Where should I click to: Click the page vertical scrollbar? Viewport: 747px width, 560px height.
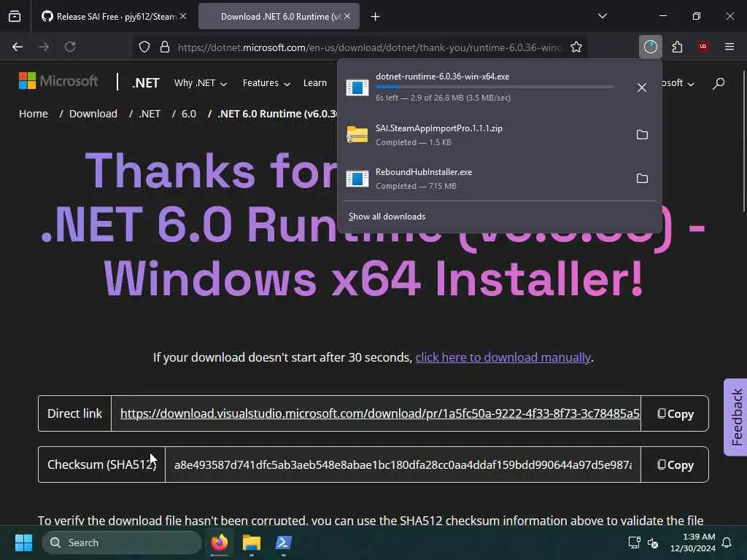(x=743, y=141)
